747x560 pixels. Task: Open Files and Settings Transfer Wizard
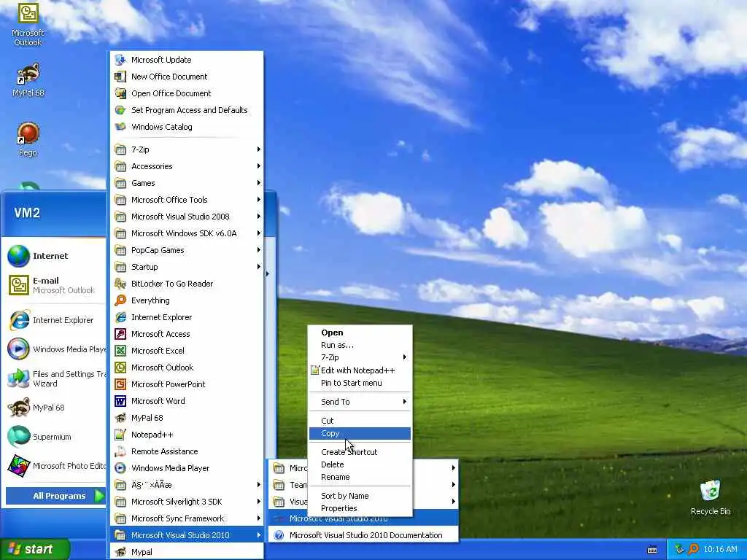tap(56, 378)
